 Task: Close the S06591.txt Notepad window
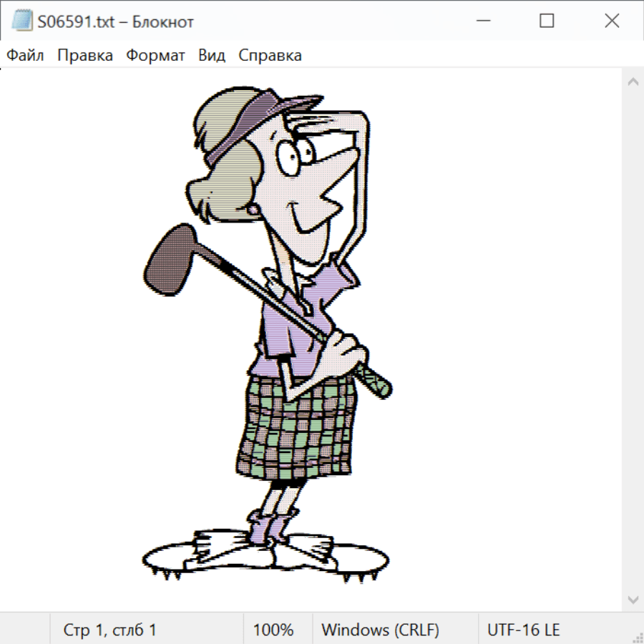tap(612, 21)
